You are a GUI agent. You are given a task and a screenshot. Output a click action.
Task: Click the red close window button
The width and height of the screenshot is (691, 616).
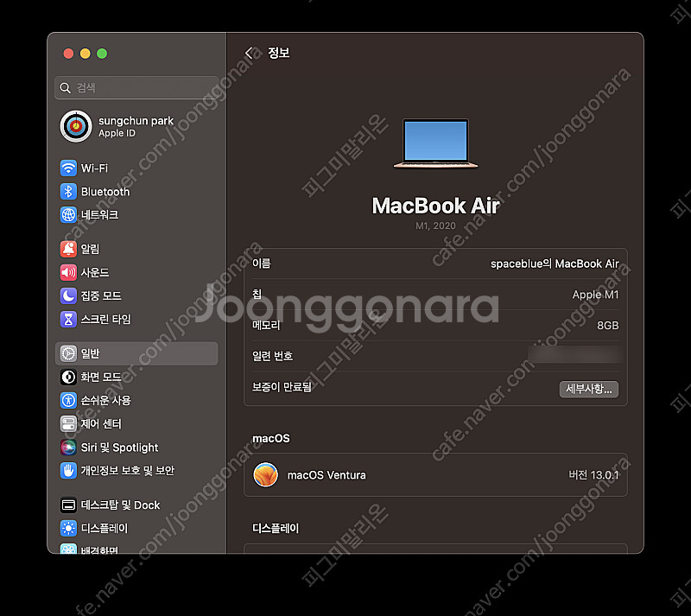[x=68, y=54]
